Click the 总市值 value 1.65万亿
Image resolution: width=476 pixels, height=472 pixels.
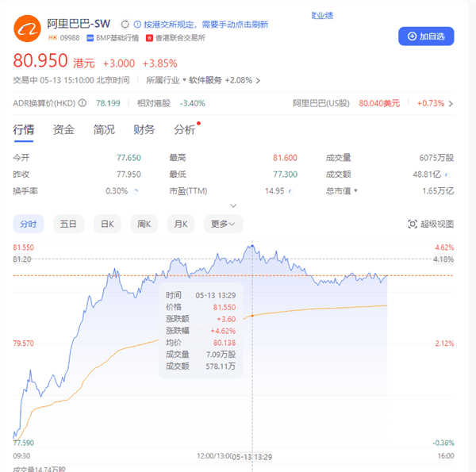click(x=438, y=191)
